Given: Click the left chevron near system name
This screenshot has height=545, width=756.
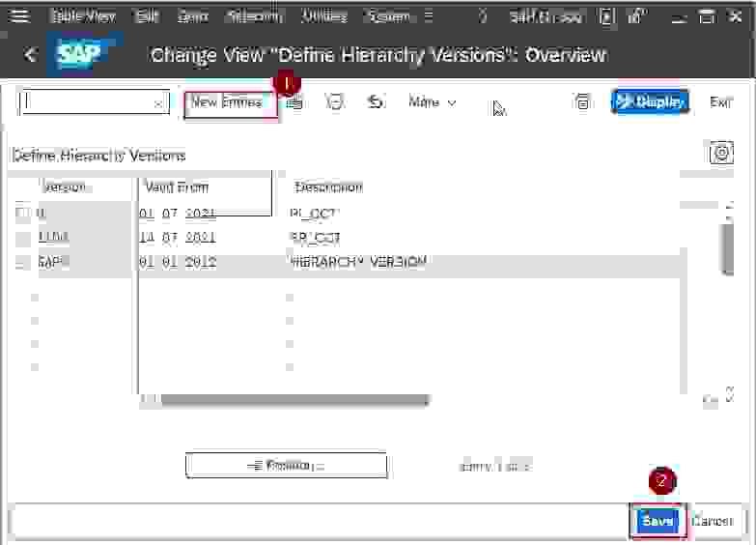Looking at the screenshot, I should click(x=482, y=16).
